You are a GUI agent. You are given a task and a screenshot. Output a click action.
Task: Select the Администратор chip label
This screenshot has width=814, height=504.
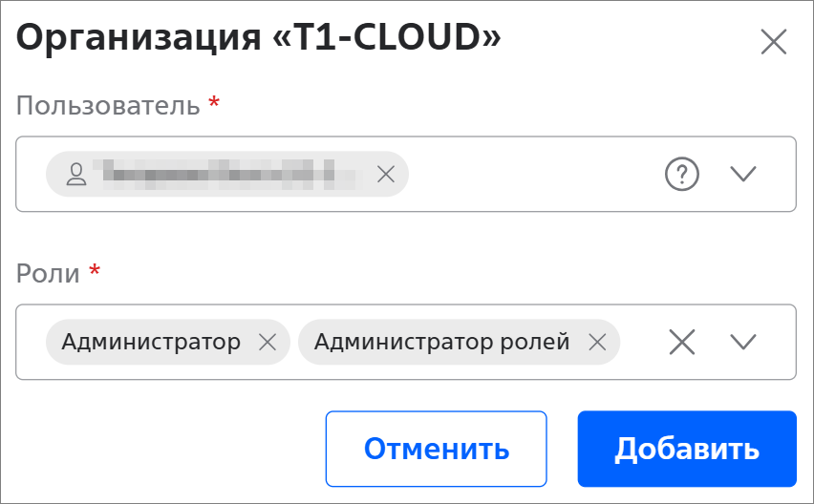coord(151,342)
